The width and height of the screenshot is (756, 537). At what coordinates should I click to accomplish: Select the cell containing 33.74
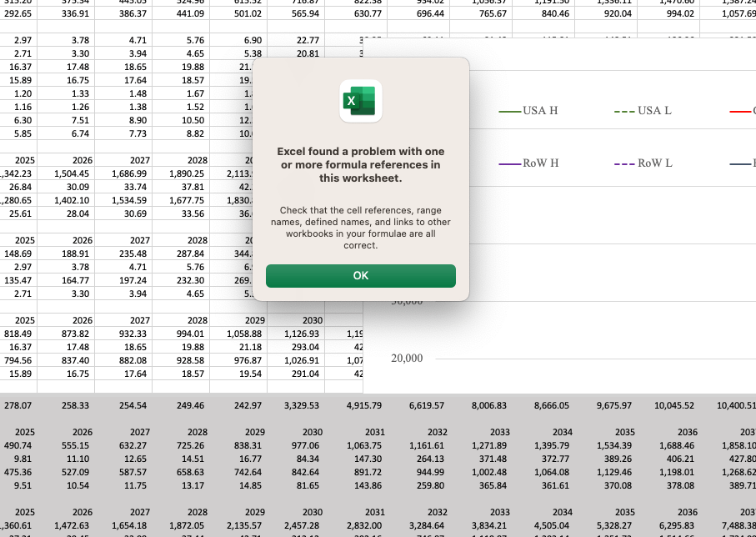point(123,187)
